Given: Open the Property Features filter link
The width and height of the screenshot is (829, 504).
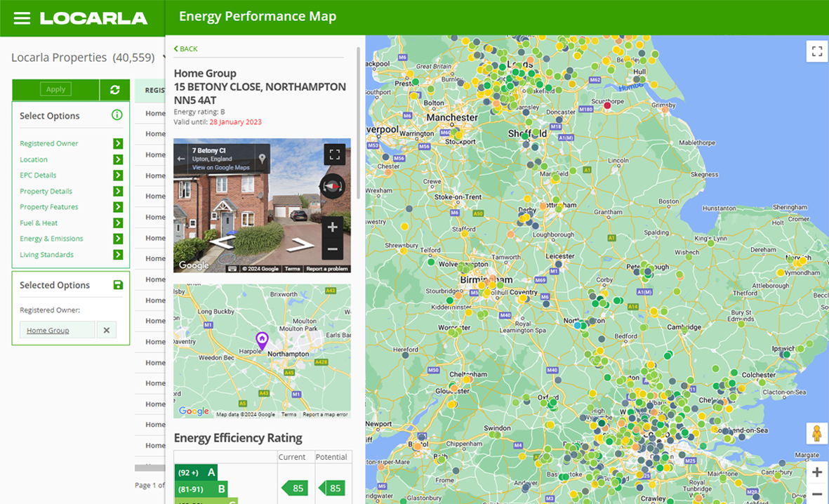Looking at the screenshot, I should pyautogui.click(x=48, y=207).
